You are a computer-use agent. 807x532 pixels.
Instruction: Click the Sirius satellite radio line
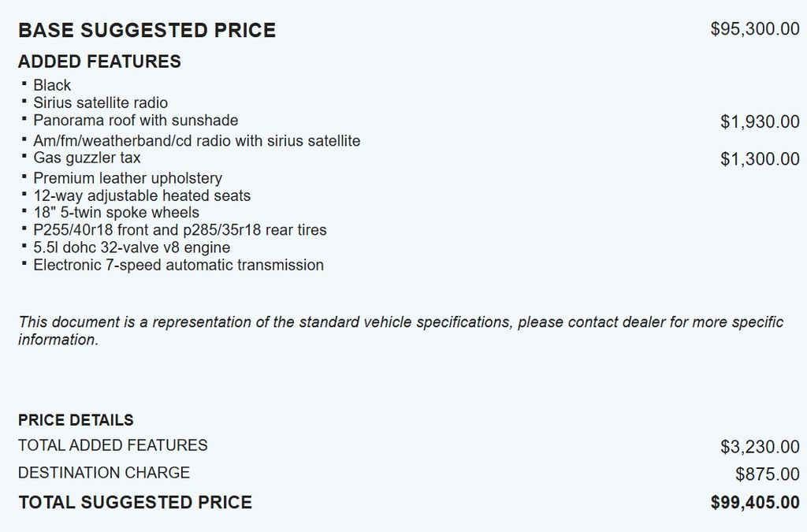click(x=100, y=102)
